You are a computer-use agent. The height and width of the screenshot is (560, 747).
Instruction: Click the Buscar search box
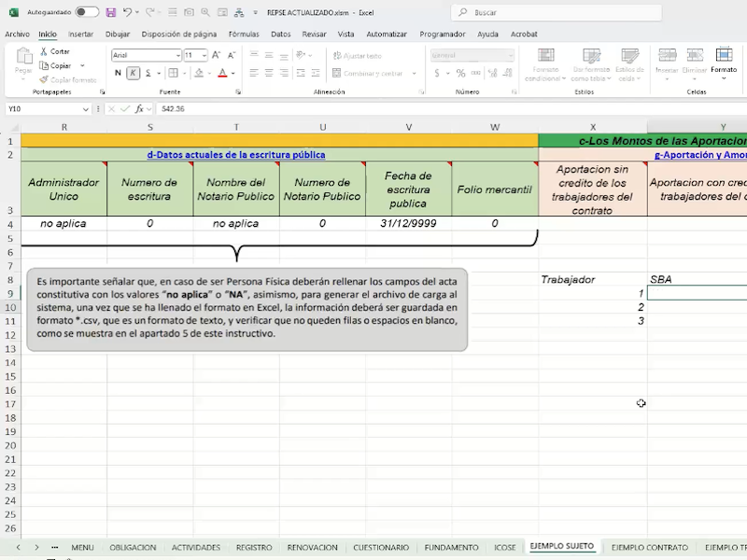pyautogui.click(x=556, y=13)
